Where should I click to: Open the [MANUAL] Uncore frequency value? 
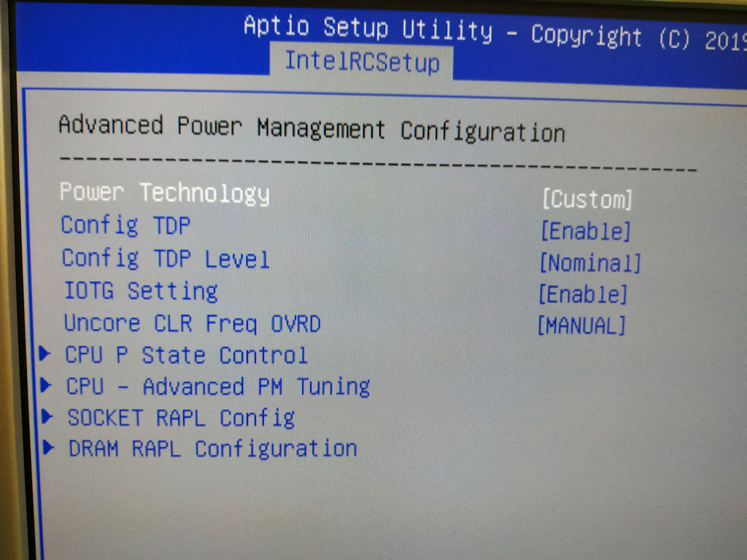(x=581, y=326)
